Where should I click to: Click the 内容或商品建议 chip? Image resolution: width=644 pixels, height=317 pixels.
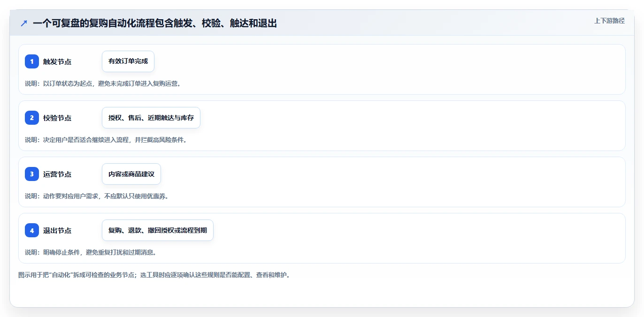pos(131,174)
